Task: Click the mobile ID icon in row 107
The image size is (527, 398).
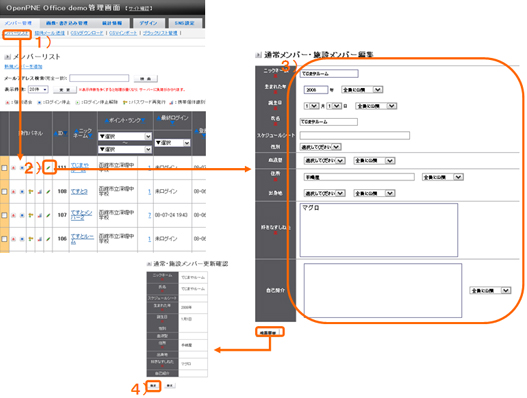Action: (40, 215)
